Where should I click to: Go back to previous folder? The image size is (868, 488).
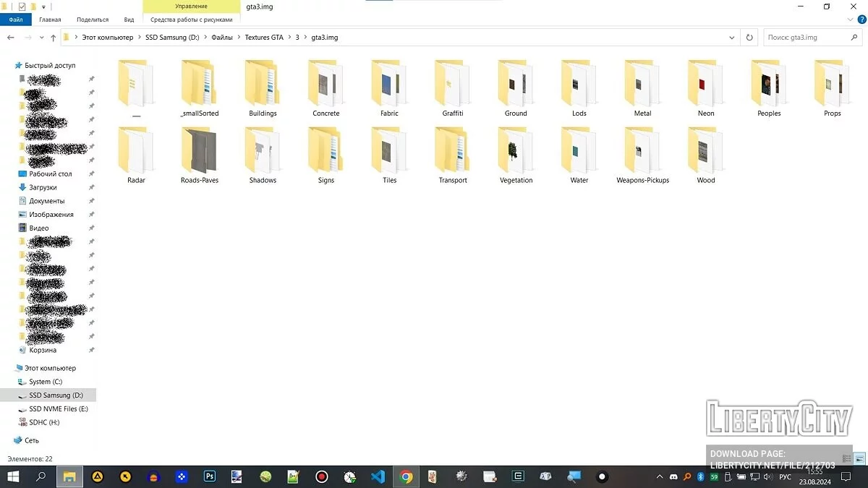(x=10, y=37)
